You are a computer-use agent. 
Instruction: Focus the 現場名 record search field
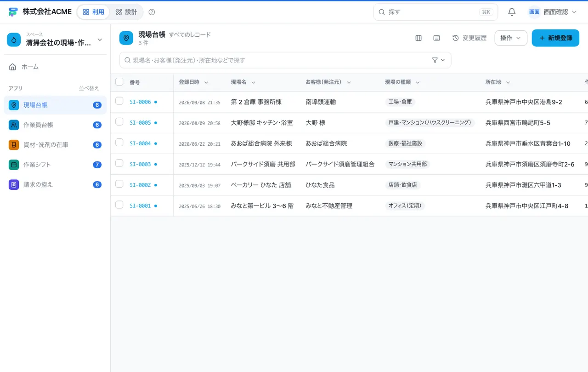[285, 60]
